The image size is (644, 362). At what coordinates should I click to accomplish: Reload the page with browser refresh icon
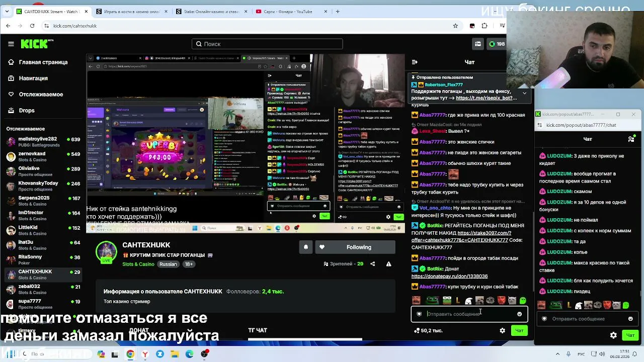click(x=32, y=26)
